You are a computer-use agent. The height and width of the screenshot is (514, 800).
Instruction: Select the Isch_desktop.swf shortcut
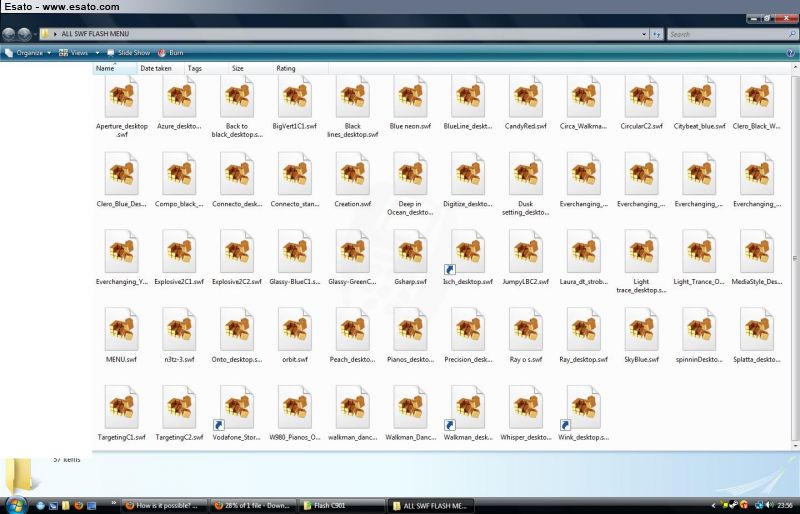pos(467,254)
